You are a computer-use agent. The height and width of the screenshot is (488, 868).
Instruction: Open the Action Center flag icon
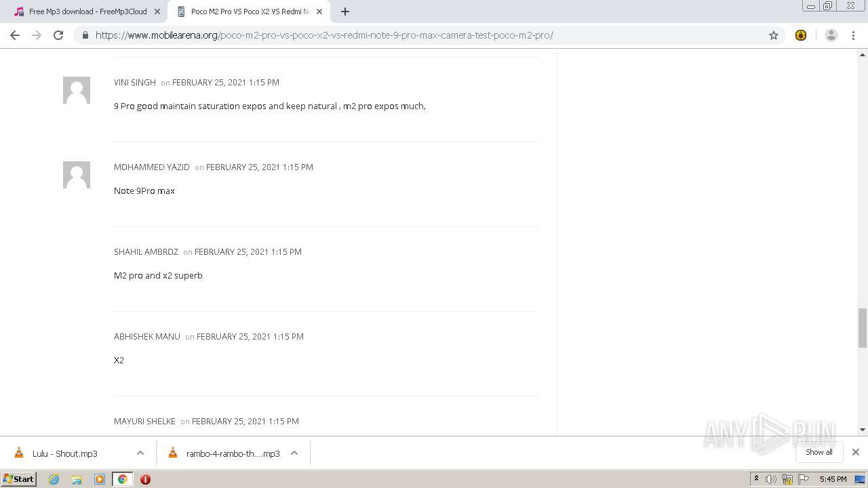point(804,479)
